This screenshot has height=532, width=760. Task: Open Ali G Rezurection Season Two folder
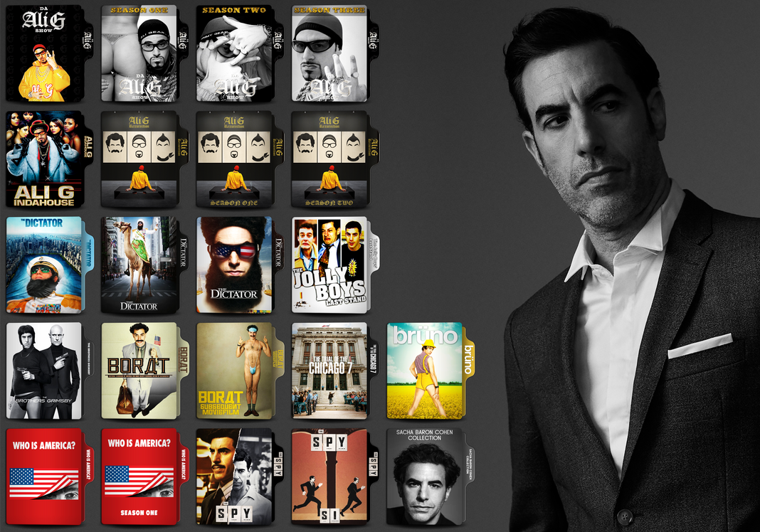click(332, 159)
